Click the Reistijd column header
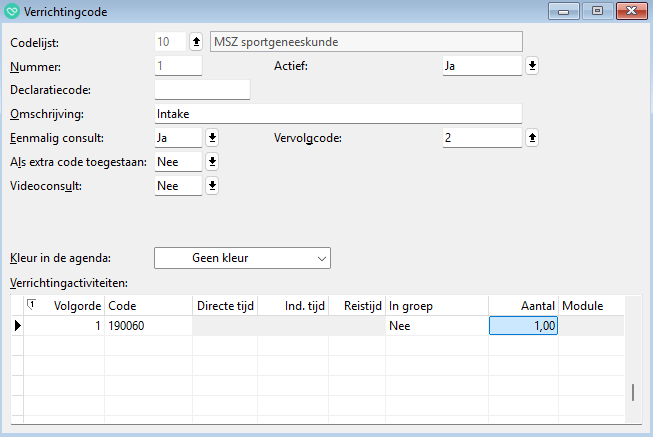The height and width of the screenshot is (437, 653). [x=357, y=306]
